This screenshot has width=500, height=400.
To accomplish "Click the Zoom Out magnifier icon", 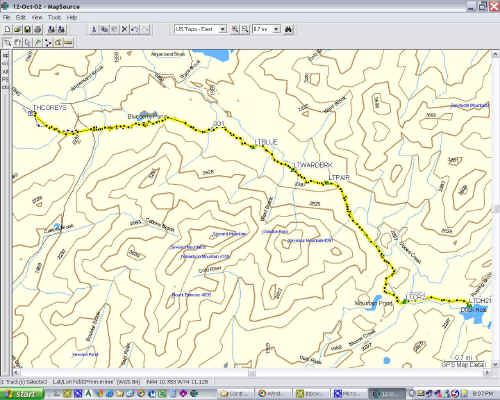I will coord(245,29).
